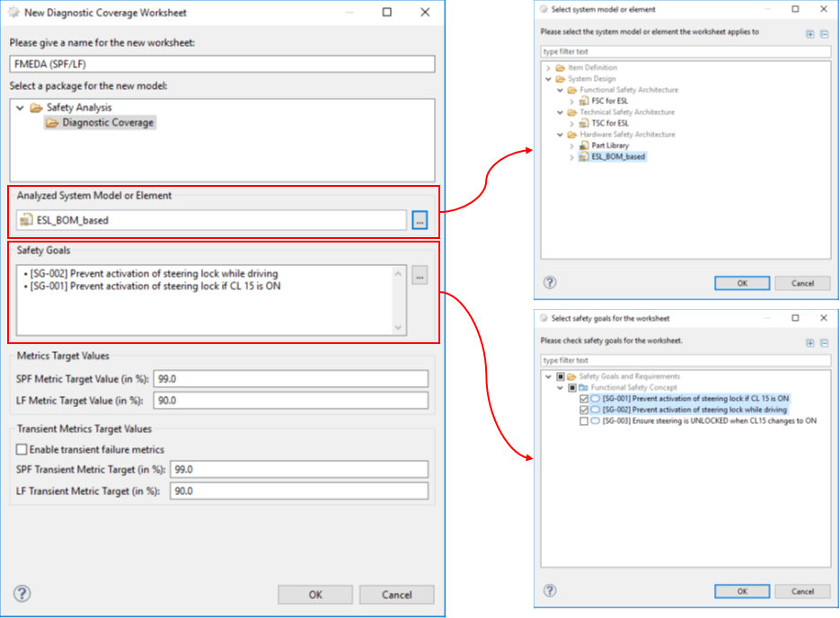840x618 pixels.
Task: Toggle Functional Safety Concept checkbox
Action: coord(572,388)
